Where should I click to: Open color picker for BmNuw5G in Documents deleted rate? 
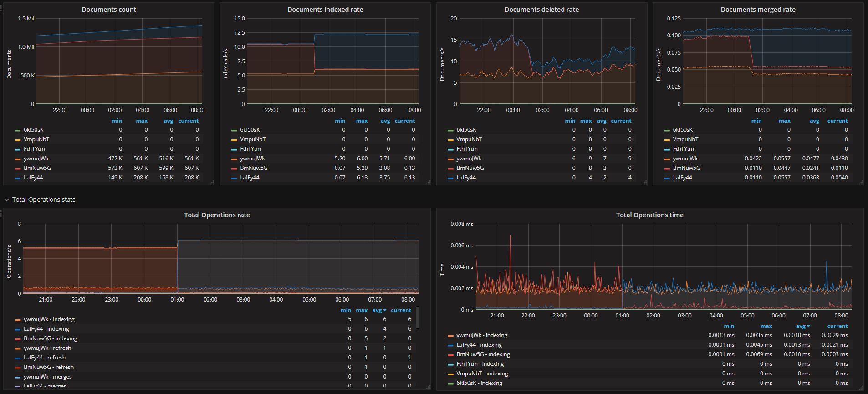click(450, 169)
